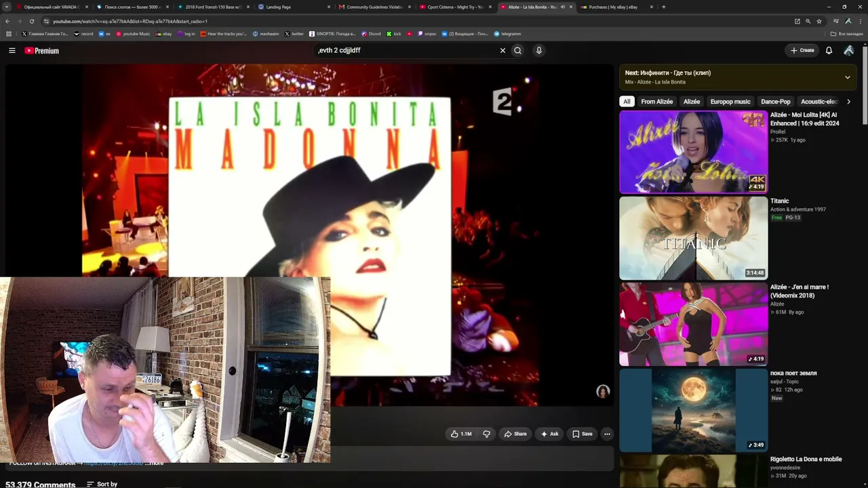868x488 pixels.
Task: Expand the Mix playlist panel chevron
Action: pyautogui.click(x=847, y=77)
